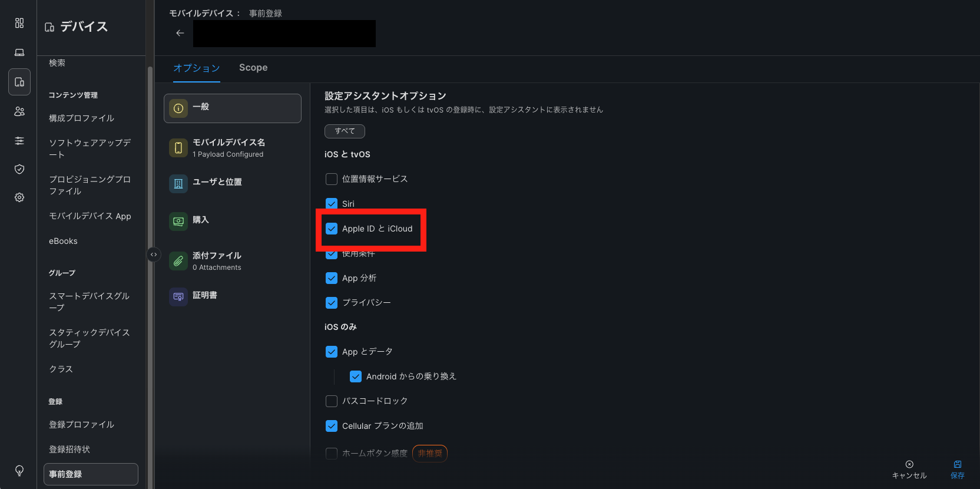Viewport: 980px width, 489px height.
Task: Open スタティックデバイスグループ in the sidebar
Action: point(90,339)
